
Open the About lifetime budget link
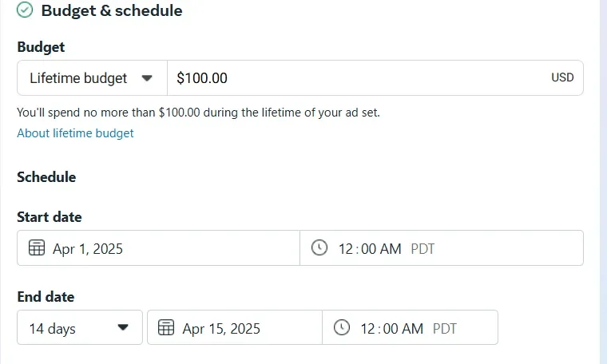click(75, 133)
